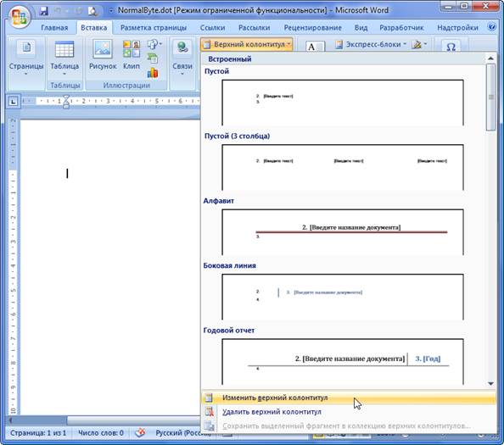Click the gallery scroll down arrow
The image size is (504, 445).
click(490, 383)
